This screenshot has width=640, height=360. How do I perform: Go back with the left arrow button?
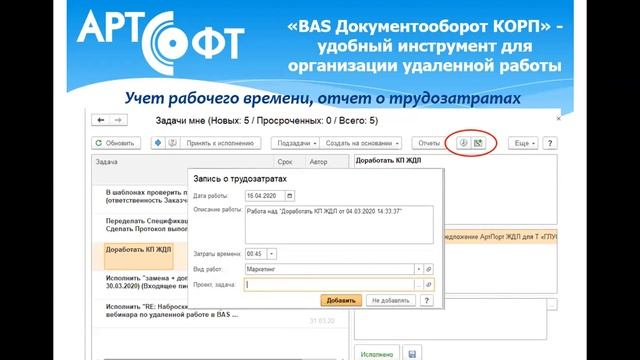click(100, 120)
